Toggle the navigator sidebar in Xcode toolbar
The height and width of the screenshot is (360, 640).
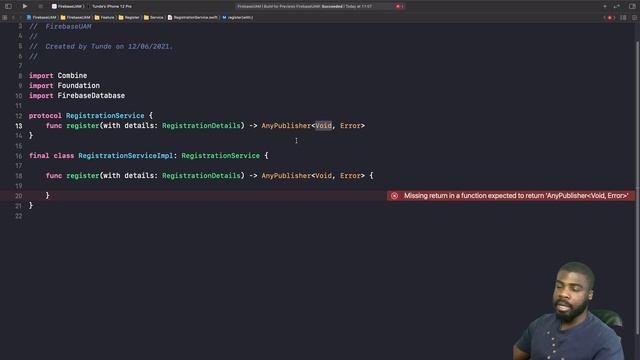pyautogui.click(x=8, y=6)
